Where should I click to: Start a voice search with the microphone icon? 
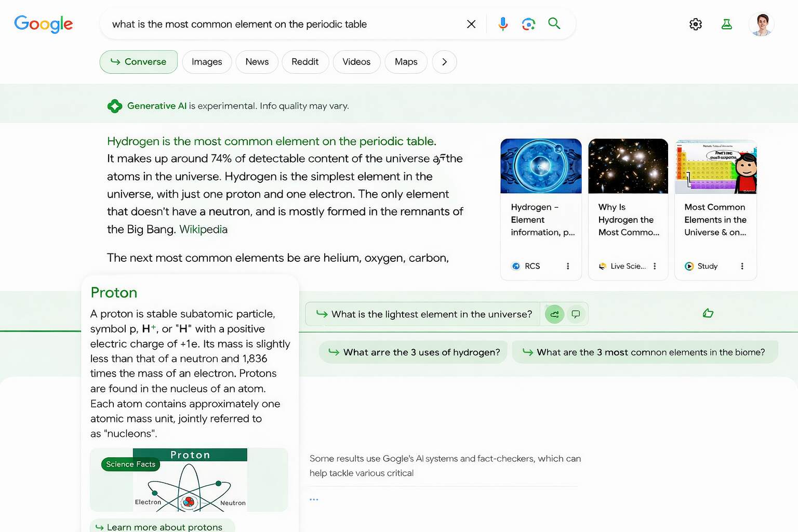tap(502, 24)
